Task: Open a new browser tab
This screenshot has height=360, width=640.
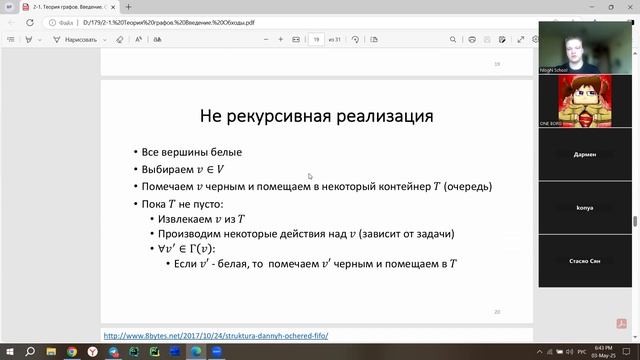Action: tap(129, 7)
